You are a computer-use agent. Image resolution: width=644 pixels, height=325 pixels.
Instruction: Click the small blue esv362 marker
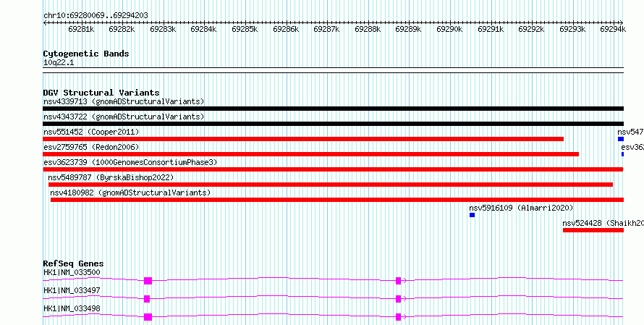pyautogui.click(x=622, y=154)
